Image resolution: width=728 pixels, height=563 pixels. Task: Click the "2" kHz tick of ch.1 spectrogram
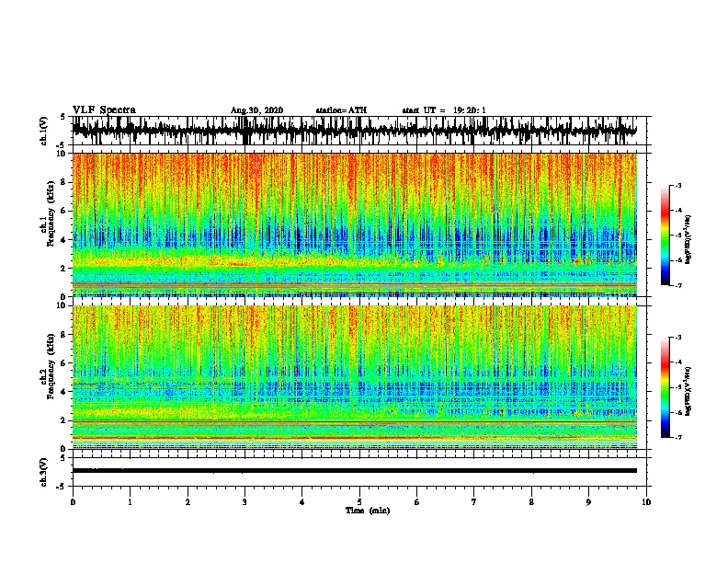(x=63, y=269)
